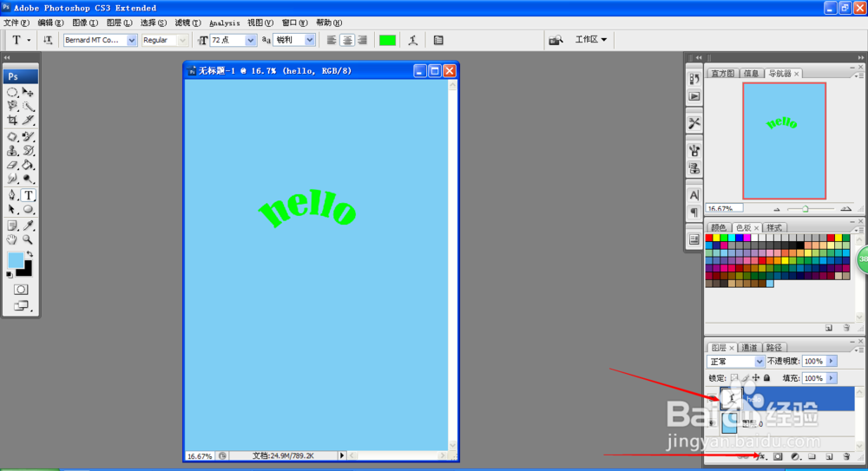This screenshot has height=471, width=868.
Task: Open the create warped text option
Action: [412, 40]
